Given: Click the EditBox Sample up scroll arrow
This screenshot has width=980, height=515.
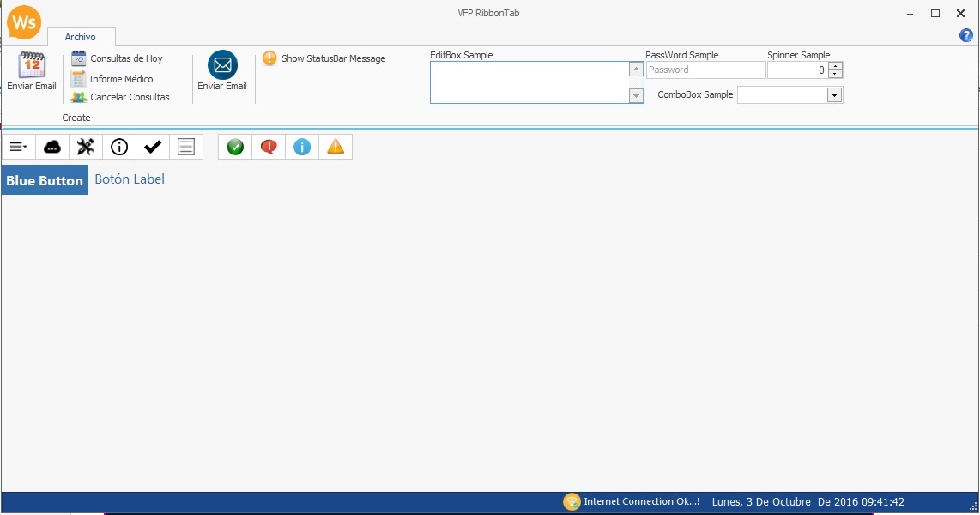Looking at the screenshot, I should 635,68.
